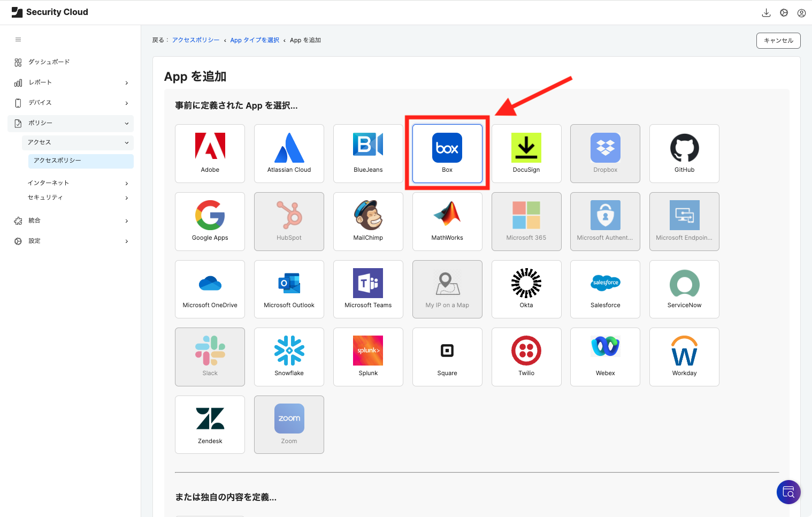Pick the Box app tile
Viewport: 812px width, 517px height.
(447, 154)
